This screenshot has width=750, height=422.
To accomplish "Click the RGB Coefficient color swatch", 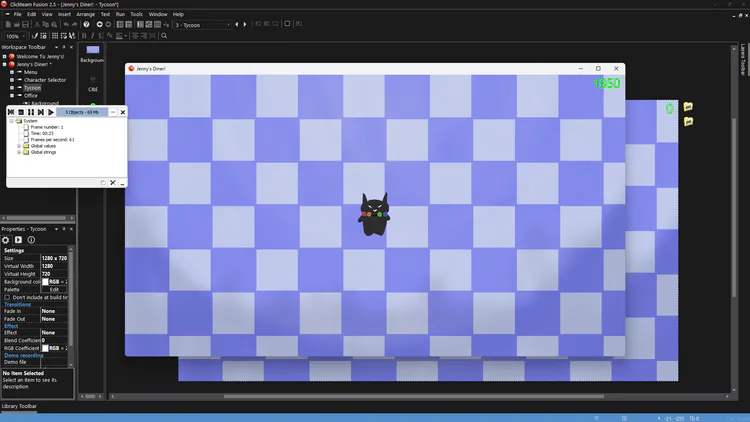I will click(x=45, y=348).
